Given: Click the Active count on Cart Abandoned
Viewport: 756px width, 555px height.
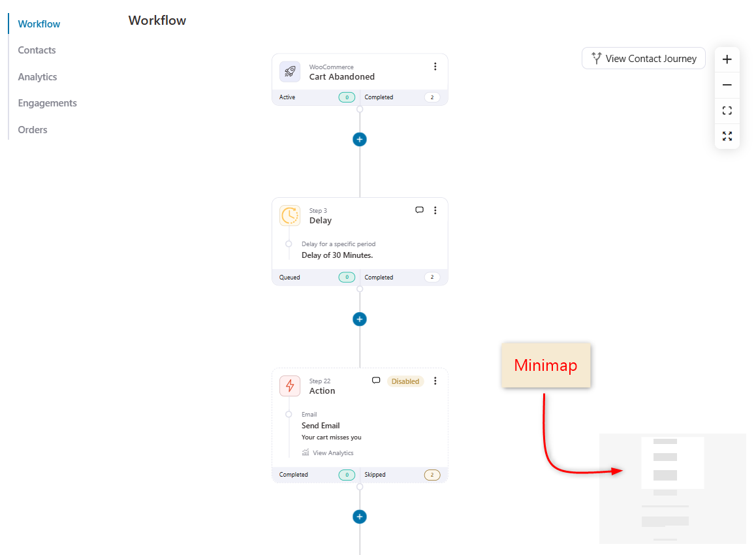Looking at the screenshot, I should click(x=347, y=97).
